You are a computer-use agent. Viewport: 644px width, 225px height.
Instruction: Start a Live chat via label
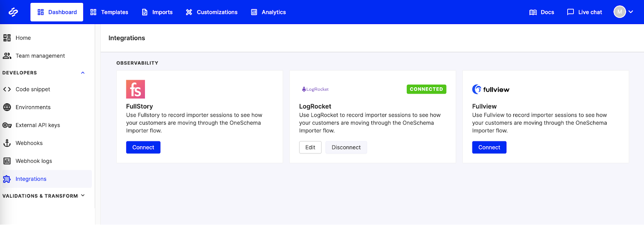point(590,12)
